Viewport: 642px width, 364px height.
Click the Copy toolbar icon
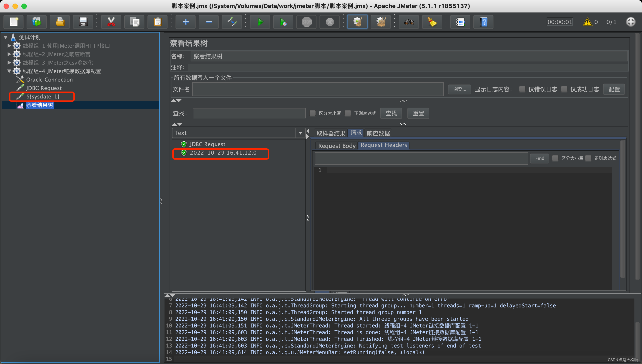click(x=134, y=22)
